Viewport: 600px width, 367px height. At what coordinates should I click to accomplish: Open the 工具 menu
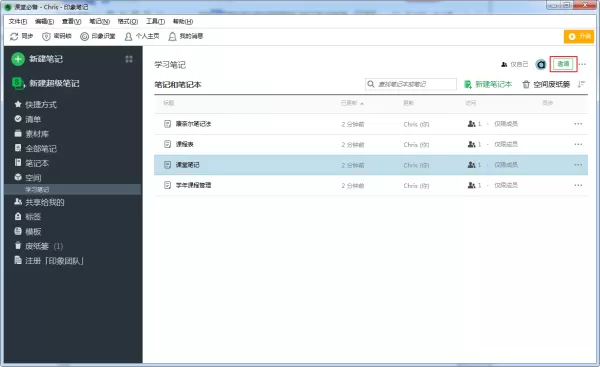coord(155,21)
